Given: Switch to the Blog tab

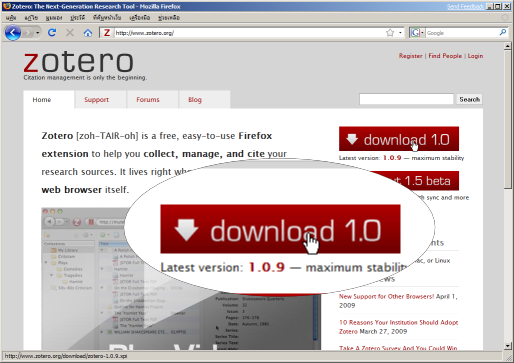Looking at the screenshot, I should pos(204,99).
